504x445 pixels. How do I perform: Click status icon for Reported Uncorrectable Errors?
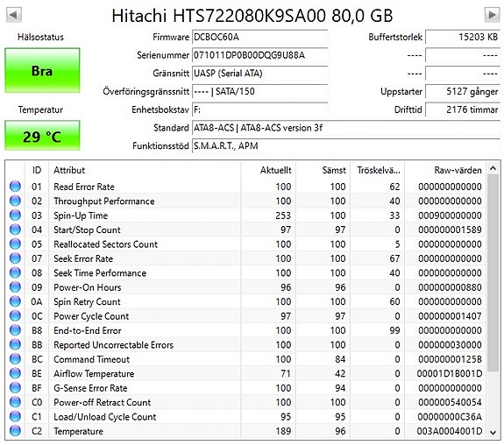tap(15, 344)
